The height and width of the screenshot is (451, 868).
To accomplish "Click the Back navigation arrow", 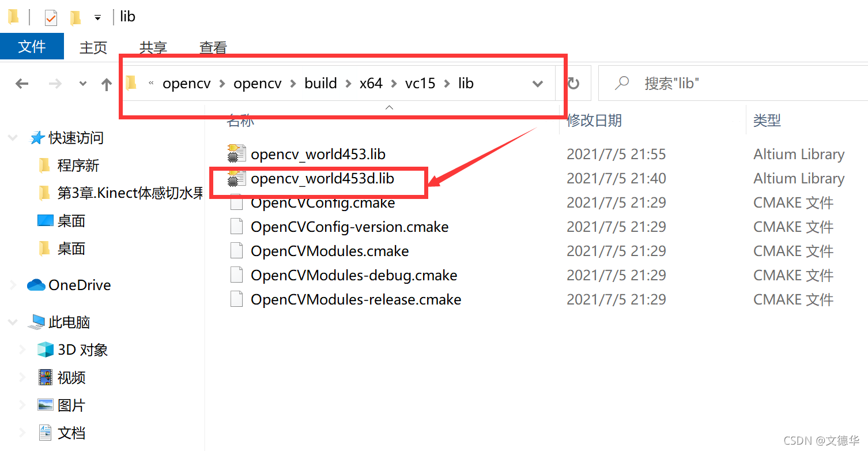I will [22, 84].
